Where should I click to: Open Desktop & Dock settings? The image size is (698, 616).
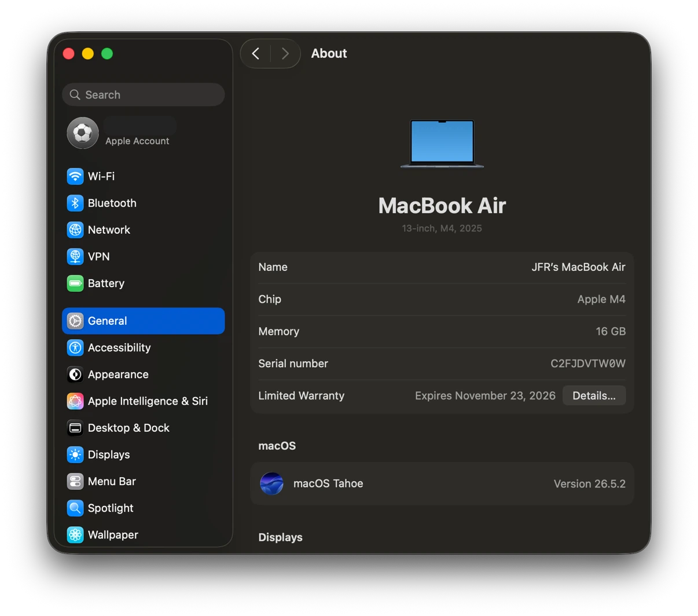[144, 428]
